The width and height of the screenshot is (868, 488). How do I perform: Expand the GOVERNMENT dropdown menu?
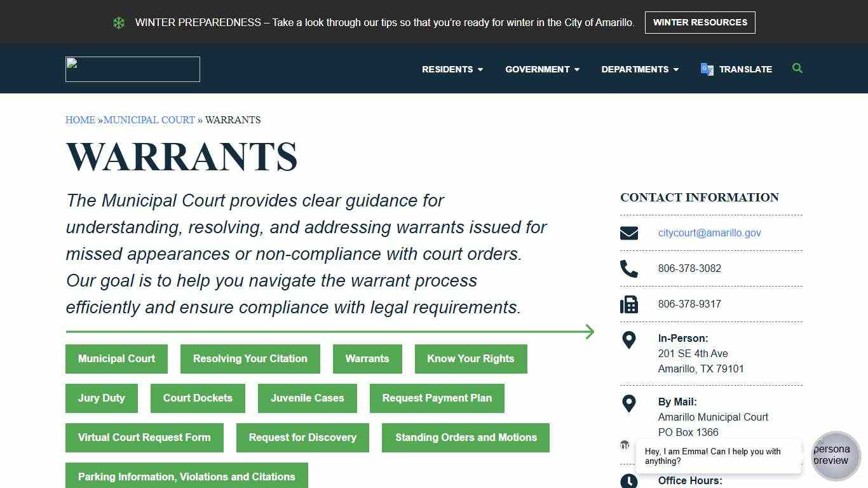[x=542, y=69]
